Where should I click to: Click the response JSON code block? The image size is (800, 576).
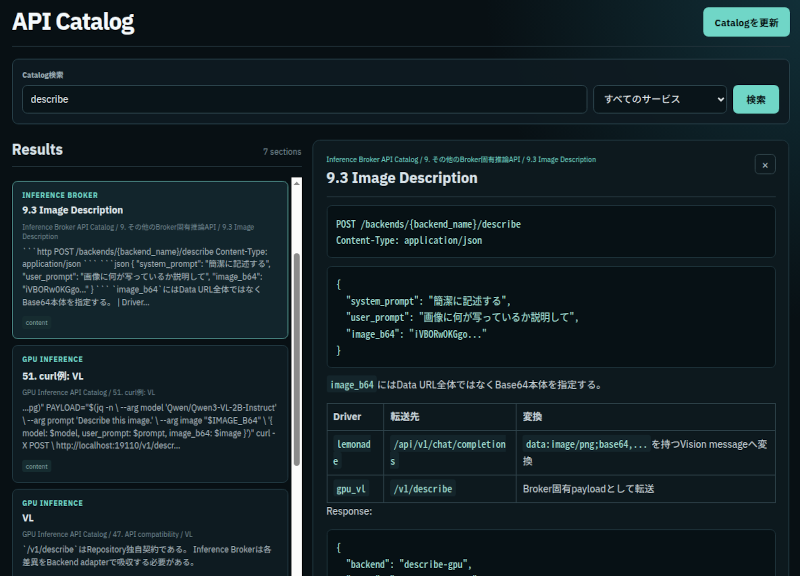click(x=551, y=553)
